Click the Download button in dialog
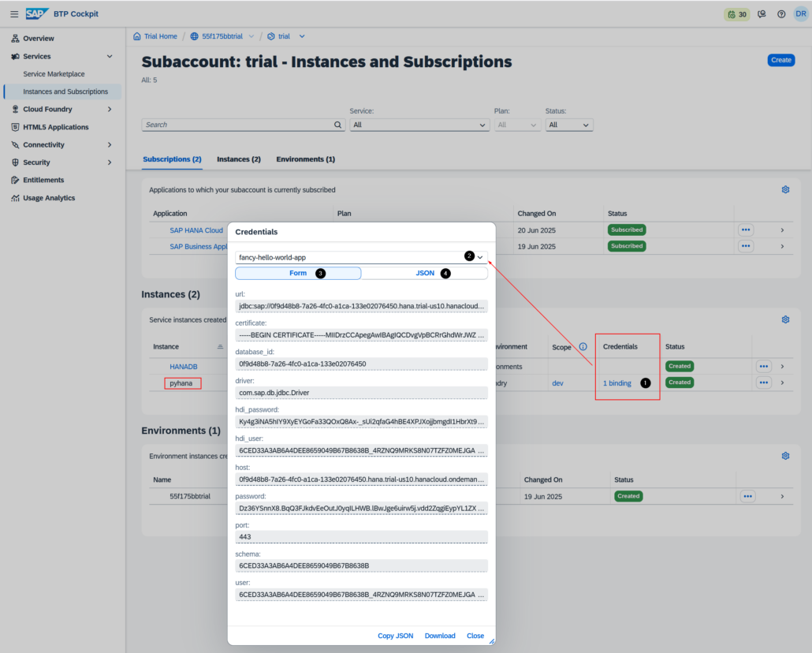812x653 pixels. pyautogui.click(x=440, y=636)
